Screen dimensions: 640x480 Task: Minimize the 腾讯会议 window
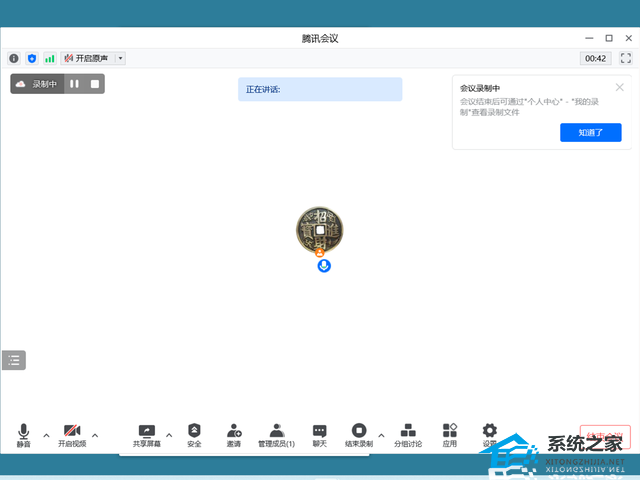589,38
